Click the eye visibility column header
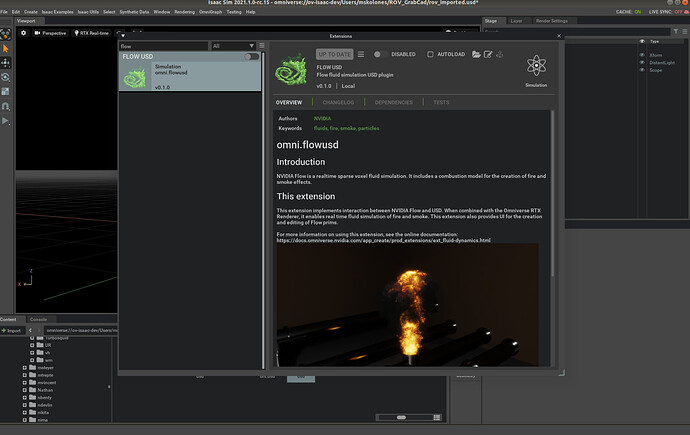 click(642, 41)
